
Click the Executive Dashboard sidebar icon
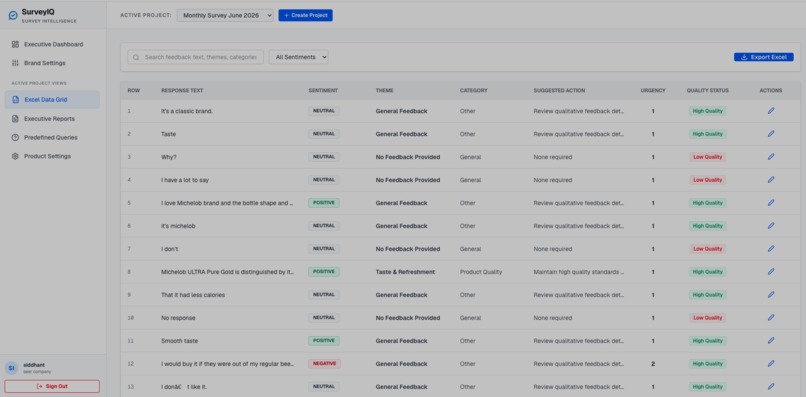15,44
